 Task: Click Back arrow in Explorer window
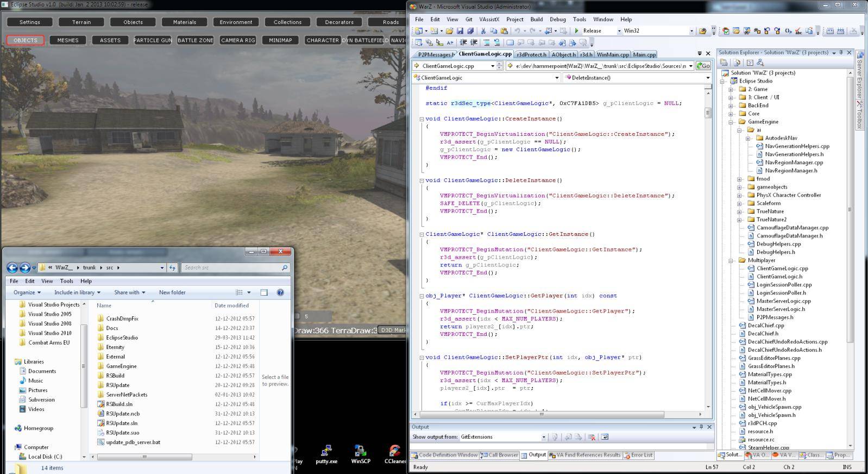12,267
